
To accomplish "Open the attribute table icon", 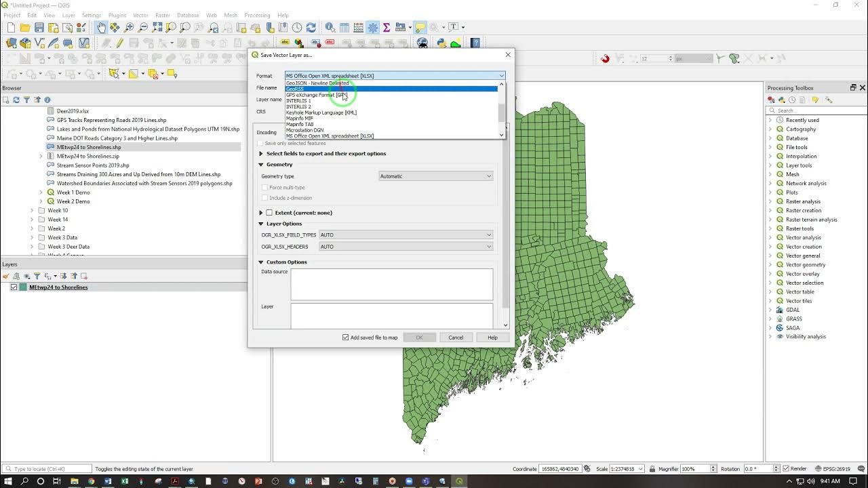I will (344, 28).
